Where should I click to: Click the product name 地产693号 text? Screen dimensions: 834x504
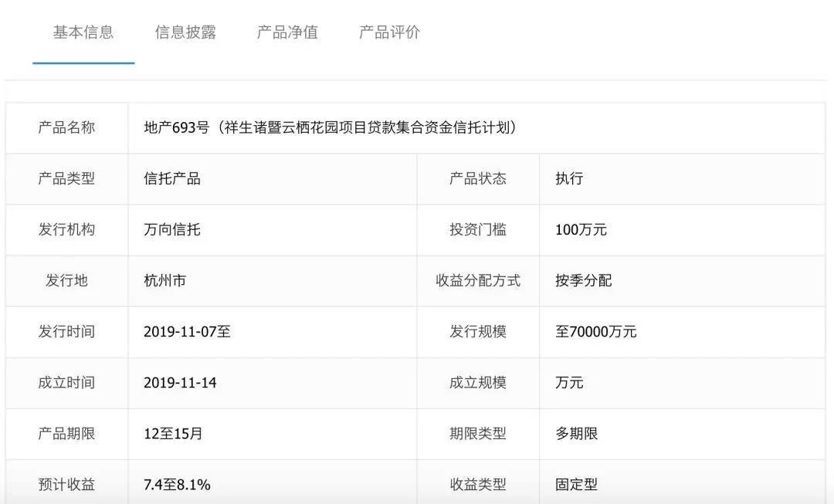(x=330, y=127)
